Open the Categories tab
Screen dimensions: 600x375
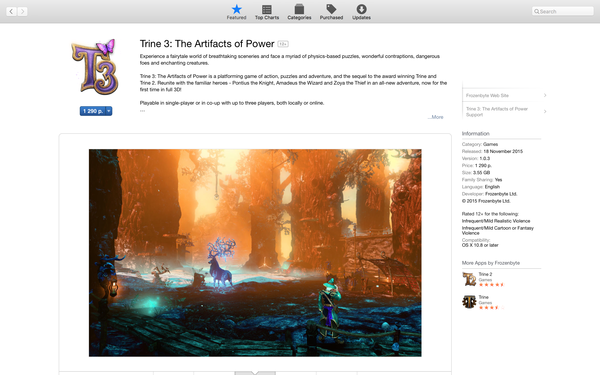point(299,12)
